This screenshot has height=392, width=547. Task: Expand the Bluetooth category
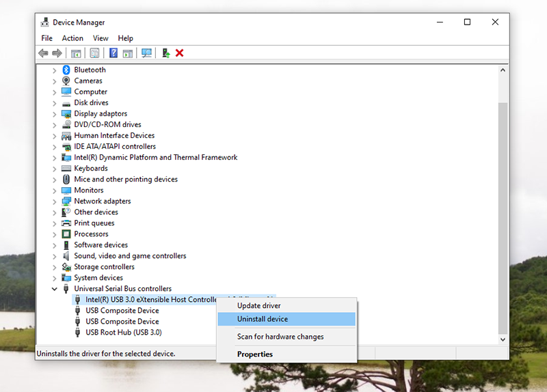(55, 70)
